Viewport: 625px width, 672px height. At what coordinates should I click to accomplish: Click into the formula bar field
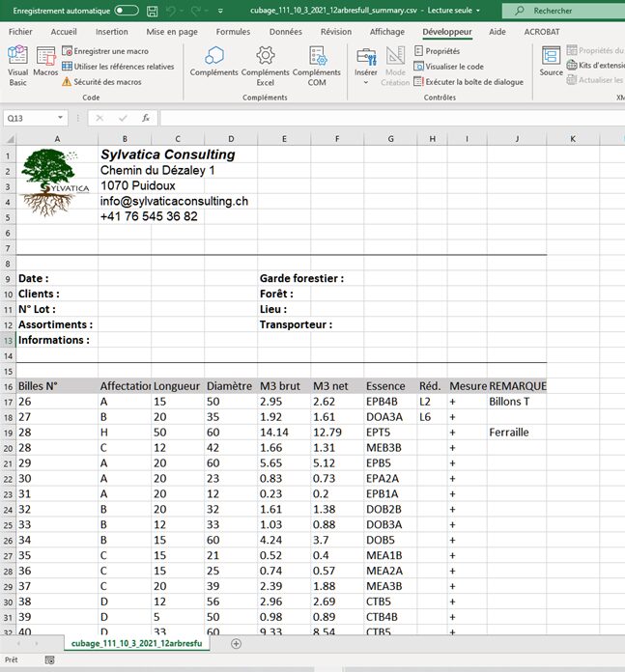392,118
